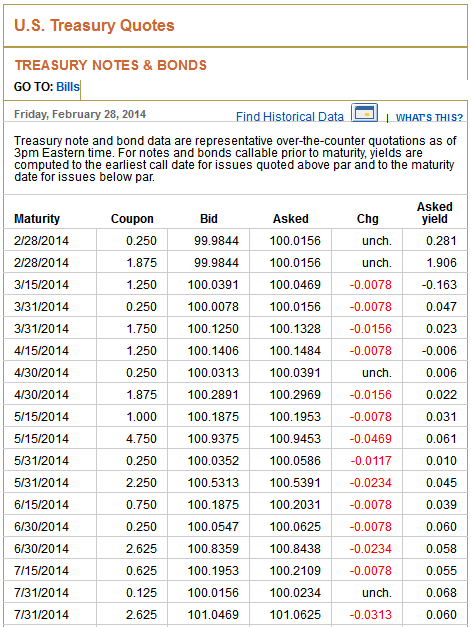
Task: Select change value -0.0117
Action: tap(371, 461)
